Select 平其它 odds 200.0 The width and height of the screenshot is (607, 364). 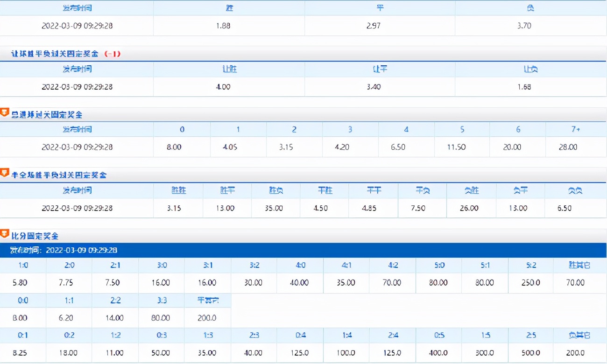tap(206, 318)
